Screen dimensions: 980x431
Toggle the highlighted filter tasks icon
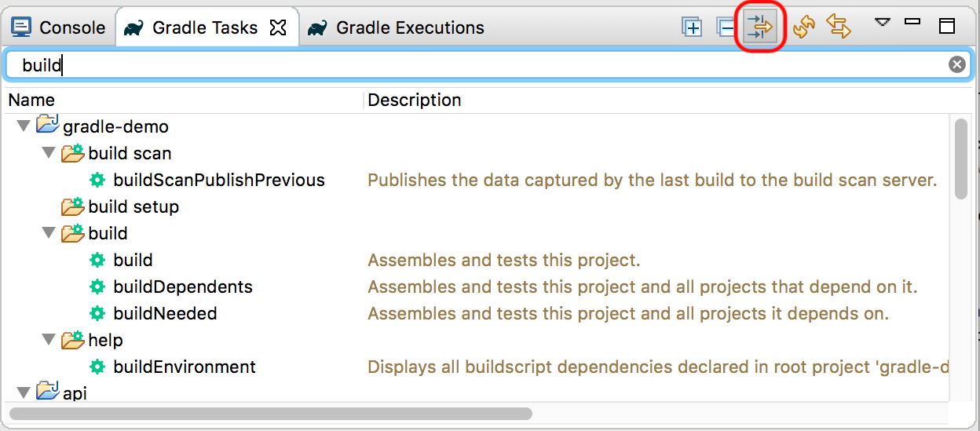[x=760, y=27]
